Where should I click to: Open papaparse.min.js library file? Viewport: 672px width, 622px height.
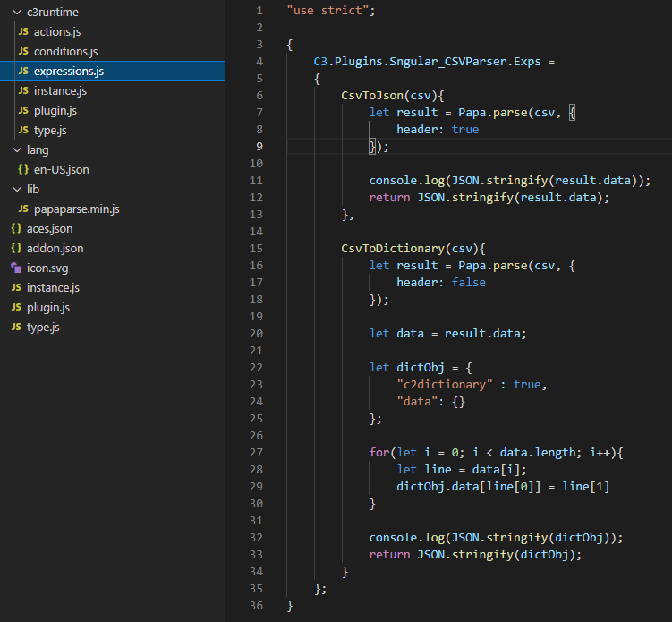(77, 209)
